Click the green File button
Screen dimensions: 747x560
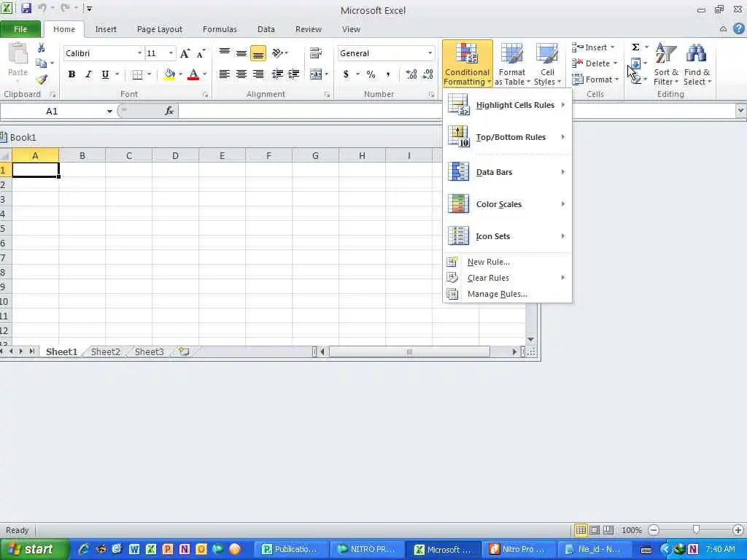(x=20, y=29)
